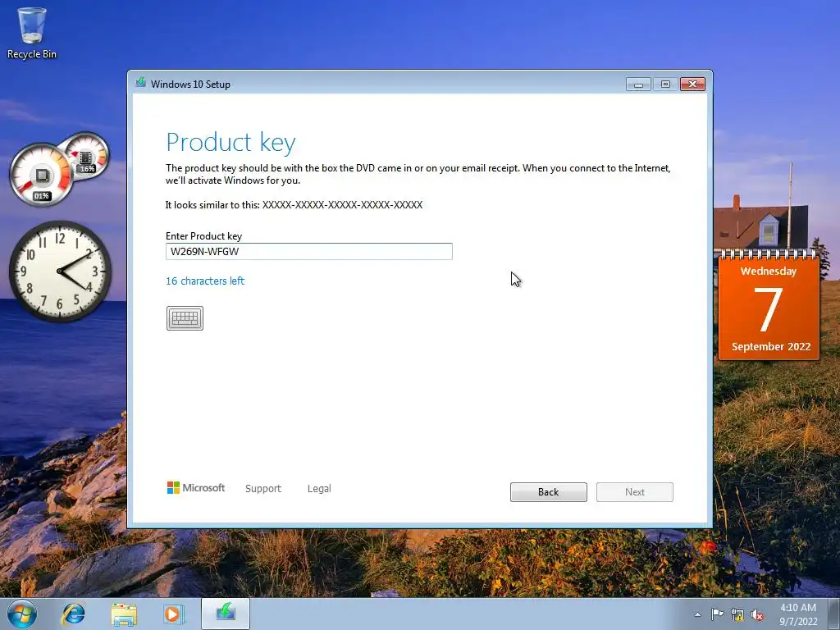Click the calendar gadget showing Wednesday 7
The width and height of the screenshot is (840, 630).
[769, 305]
